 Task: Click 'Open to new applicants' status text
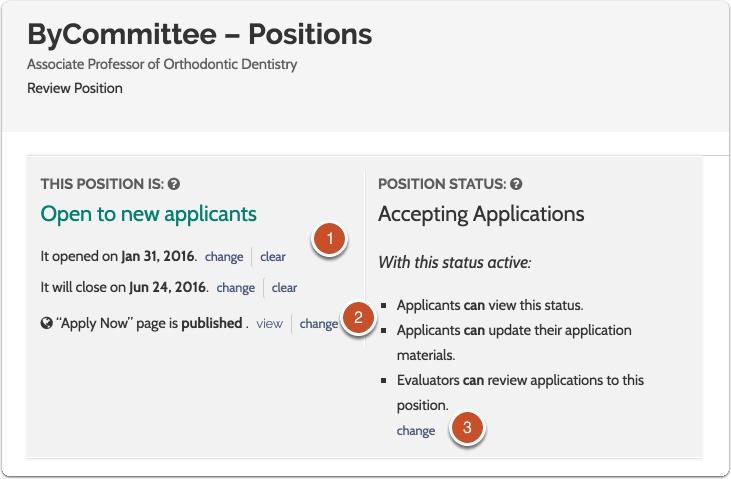[x=148, y=214]
